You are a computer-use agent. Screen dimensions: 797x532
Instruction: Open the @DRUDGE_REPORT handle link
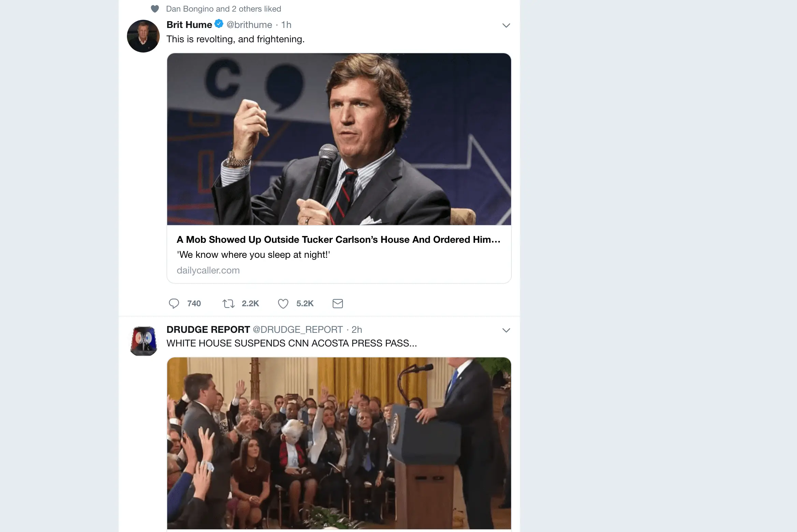(298, 329)
